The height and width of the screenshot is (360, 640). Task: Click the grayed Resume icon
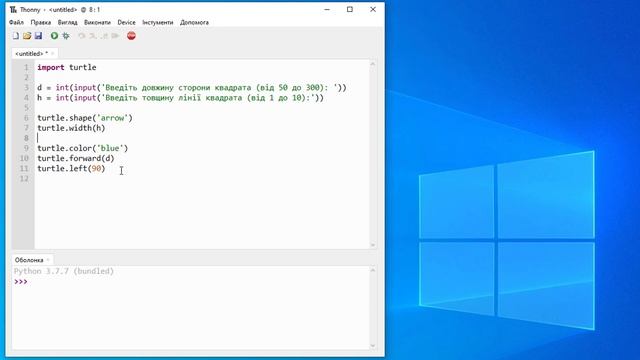[x=116, y=36]
